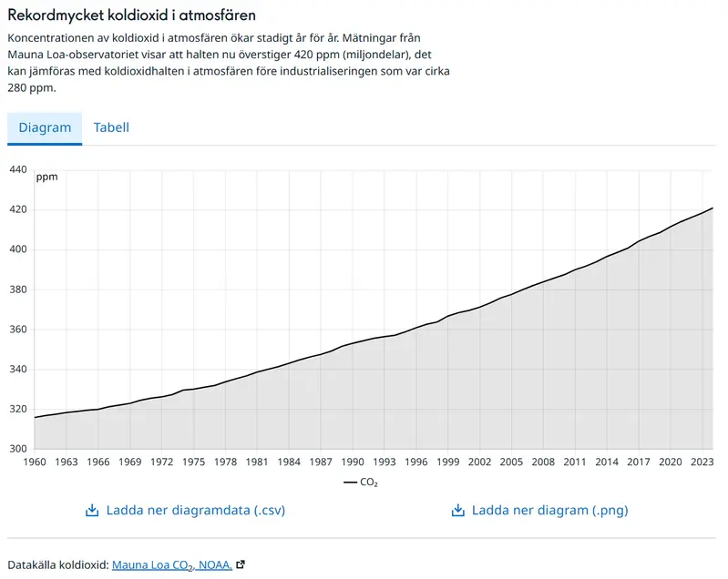Switch to the Diagram tab
This screenshot has height=579, width=728.
[45, 127]
